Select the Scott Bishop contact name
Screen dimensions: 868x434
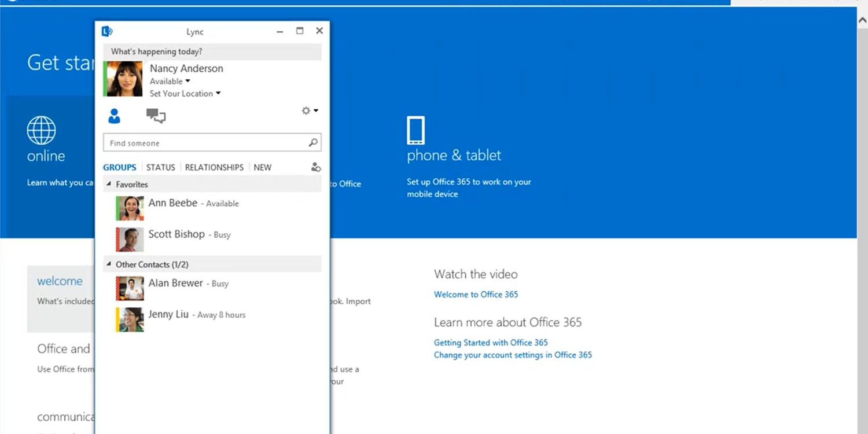coord(176,234)
